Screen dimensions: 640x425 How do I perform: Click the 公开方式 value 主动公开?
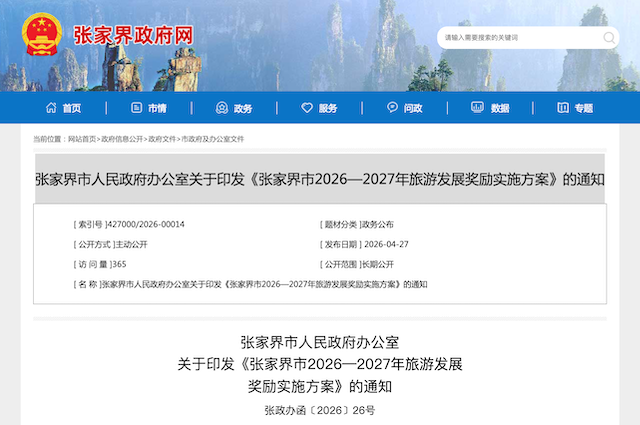pos(131,245)
